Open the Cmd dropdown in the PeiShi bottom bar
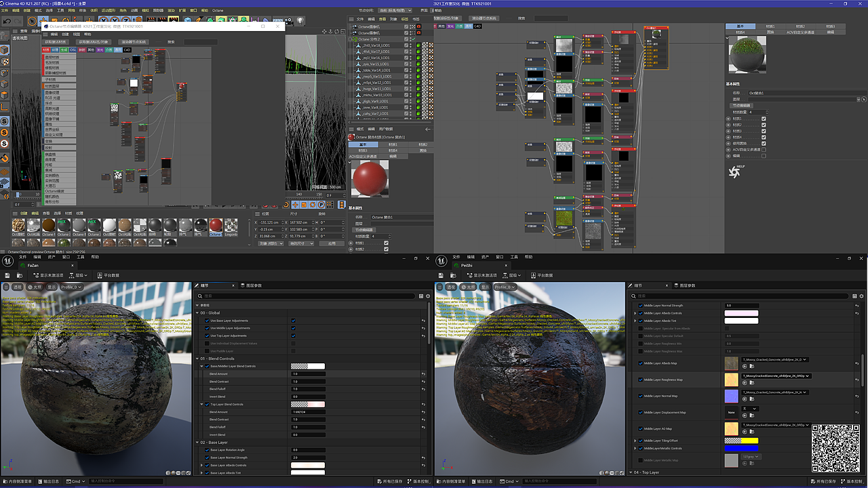868x488 pixels. [x=508, y=481]
